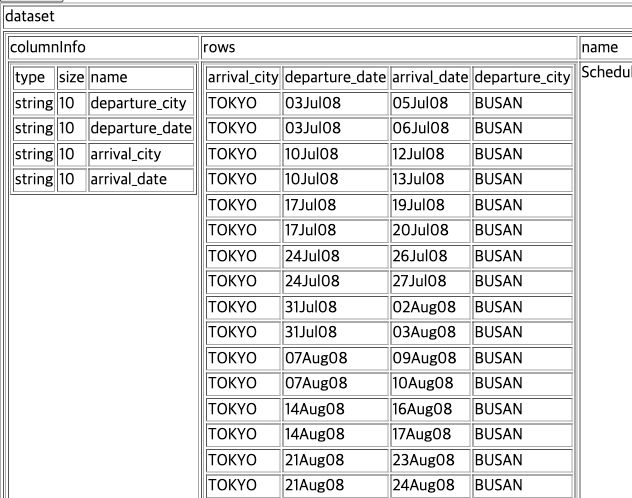The height and width of the screenshot is (498, 632).
Task: Click departure date '17Jul08' in the 19Jul08 row
Action: coord(335,205)
